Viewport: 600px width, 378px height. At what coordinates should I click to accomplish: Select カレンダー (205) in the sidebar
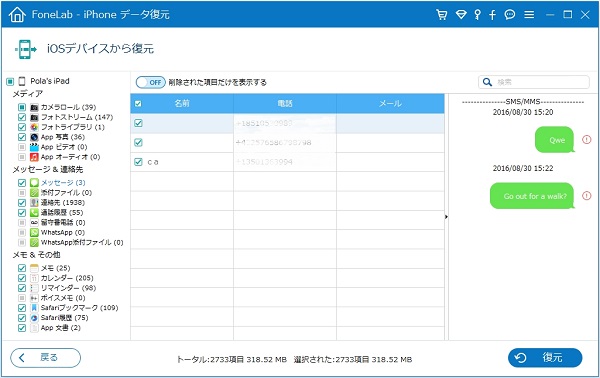click(67, 278)
